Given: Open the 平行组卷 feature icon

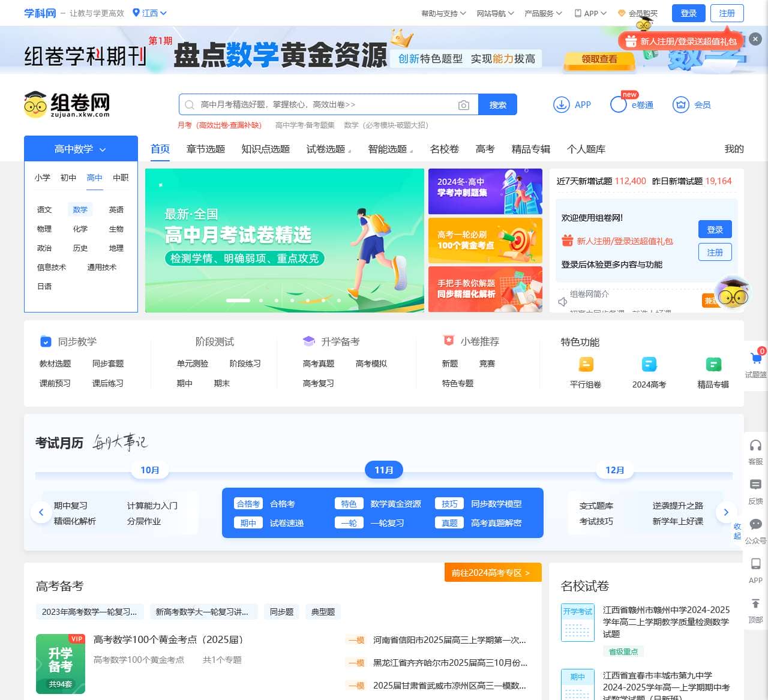Looking at the screenshot, I should pyautogui.click(x=586, y=364).
